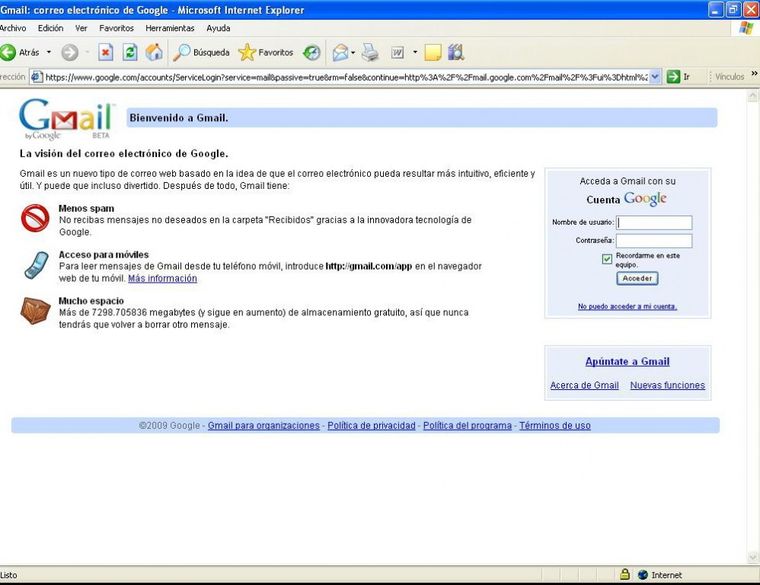The width and height of the screenshot is (760, 585).
Task: Open the Nuevas funciones link
Action: coord(667,385)
